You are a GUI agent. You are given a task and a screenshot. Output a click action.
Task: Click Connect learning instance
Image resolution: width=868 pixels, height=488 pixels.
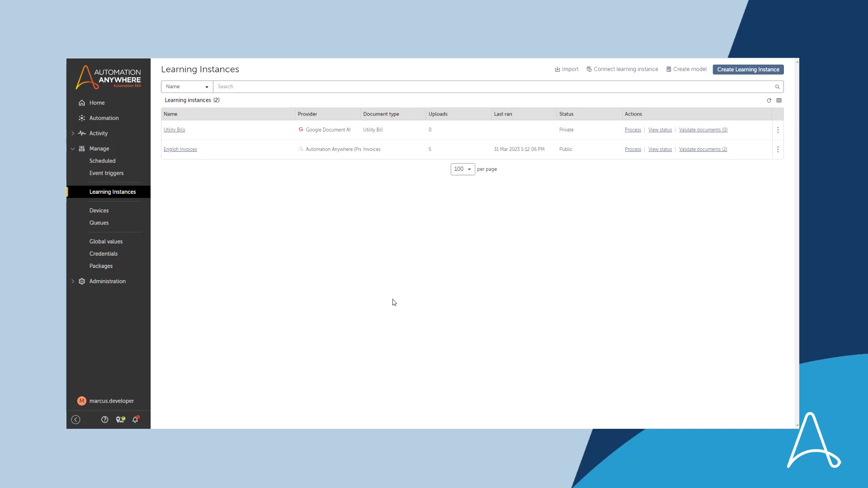(623, 70)
